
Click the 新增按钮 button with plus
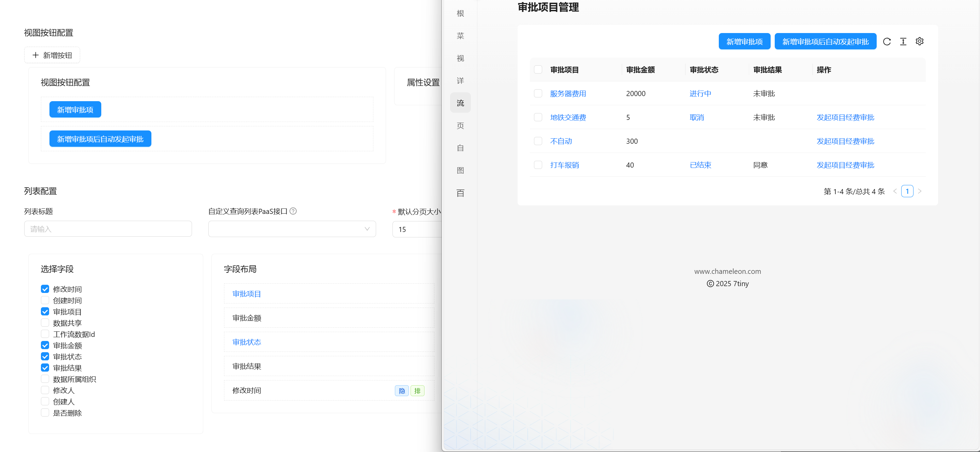tap(52, 55)
